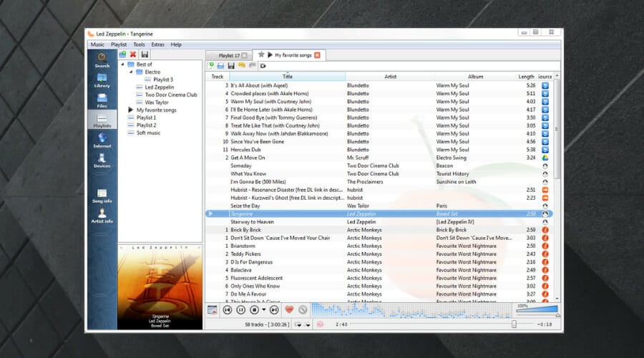Show the Song info panel
This screenshot has height=358, width=644.
(102, 195)
